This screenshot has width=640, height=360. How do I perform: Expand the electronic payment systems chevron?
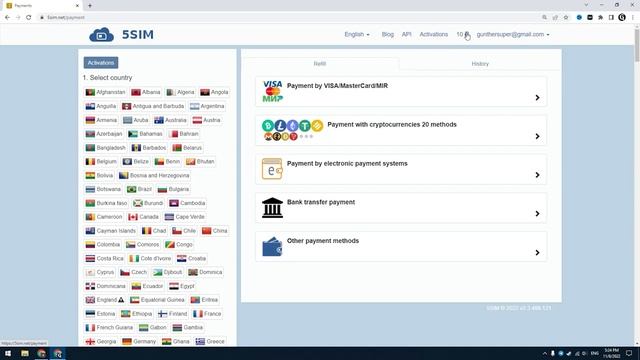tap(537, 175)
